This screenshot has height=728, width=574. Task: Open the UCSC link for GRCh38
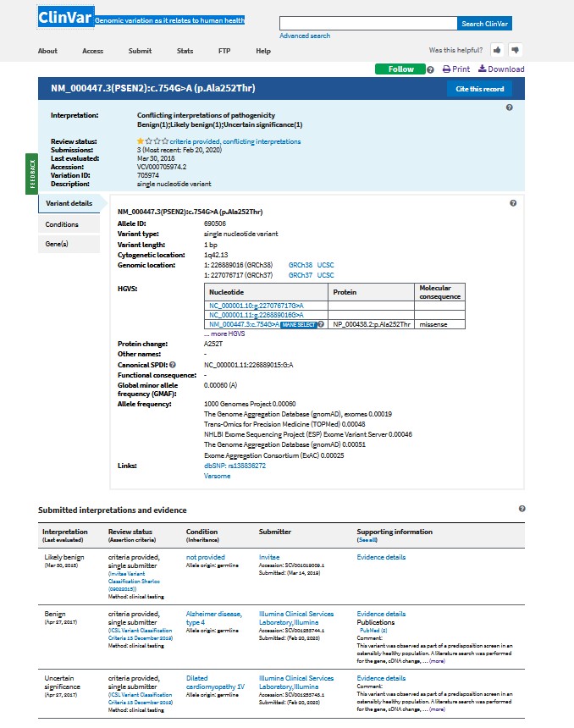click(x=326, y=265)
